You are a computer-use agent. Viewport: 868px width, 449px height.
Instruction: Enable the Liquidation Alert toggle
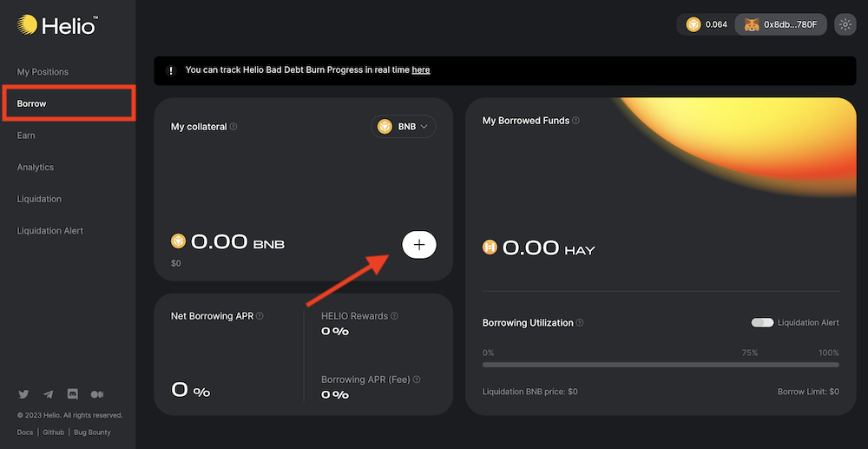point(762,323)
